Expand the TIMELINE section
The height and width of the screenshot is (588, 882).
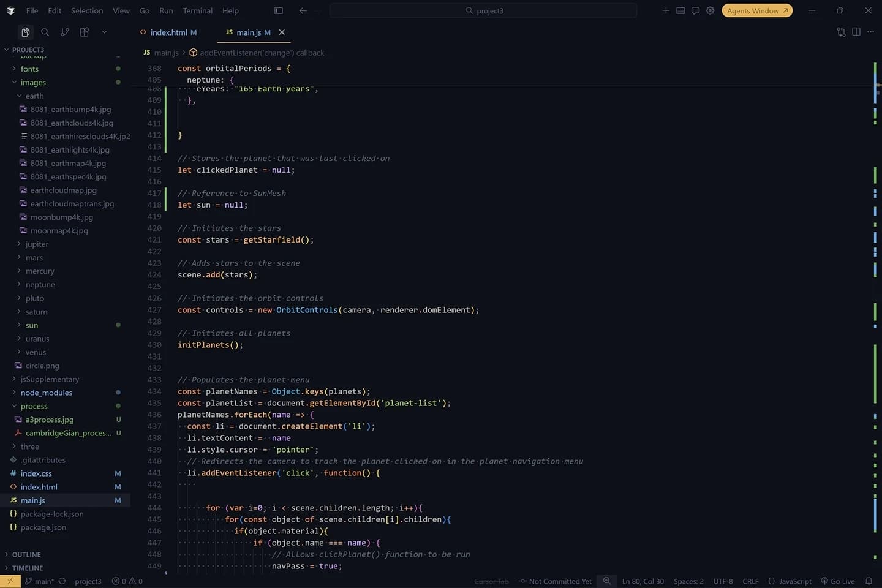[28, 568]
